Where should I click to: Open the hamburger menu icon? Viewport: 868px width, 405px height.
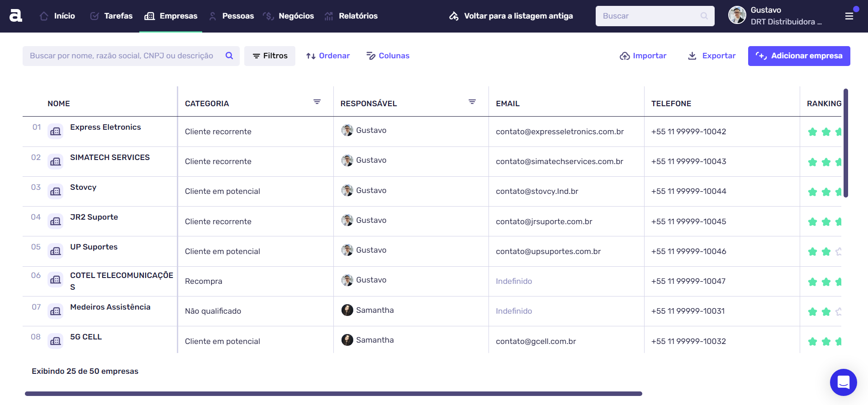click(x=849, y=16)
